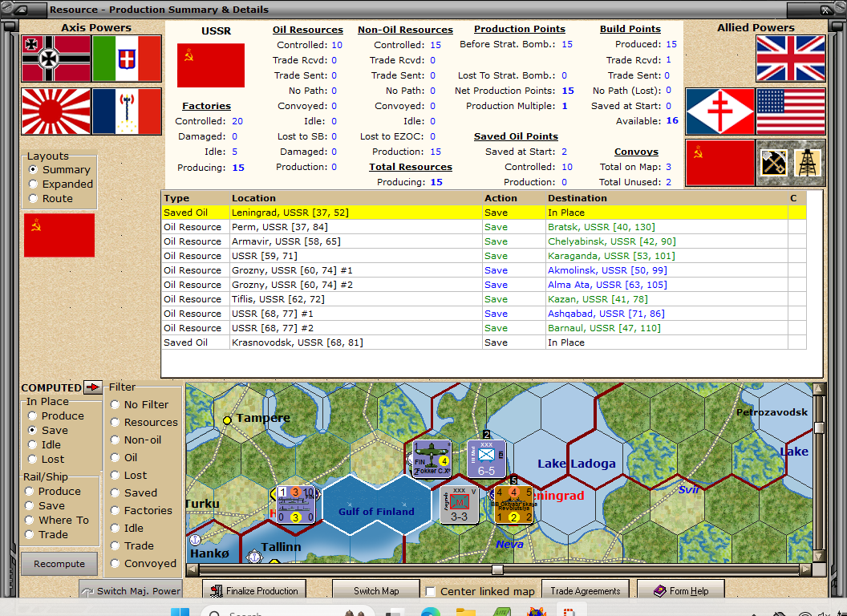Click the map vertical scrollbar thumb
The image size is (847, 616).
(x=819, y=428)
